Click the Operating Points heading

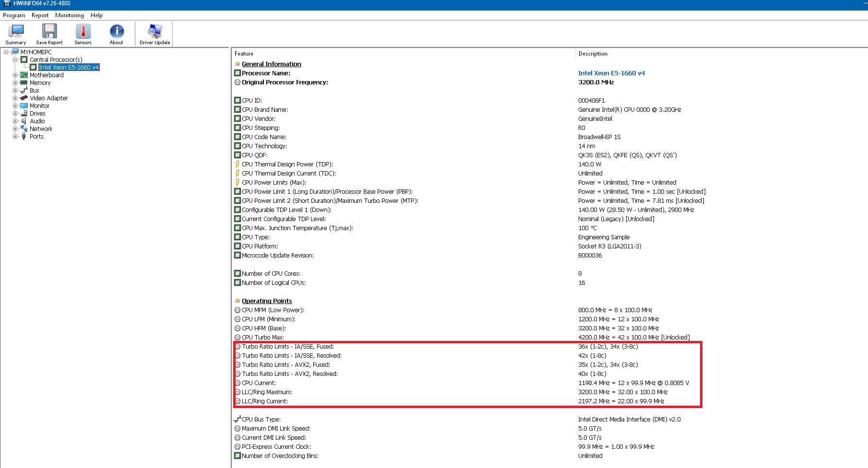(267, 301)
